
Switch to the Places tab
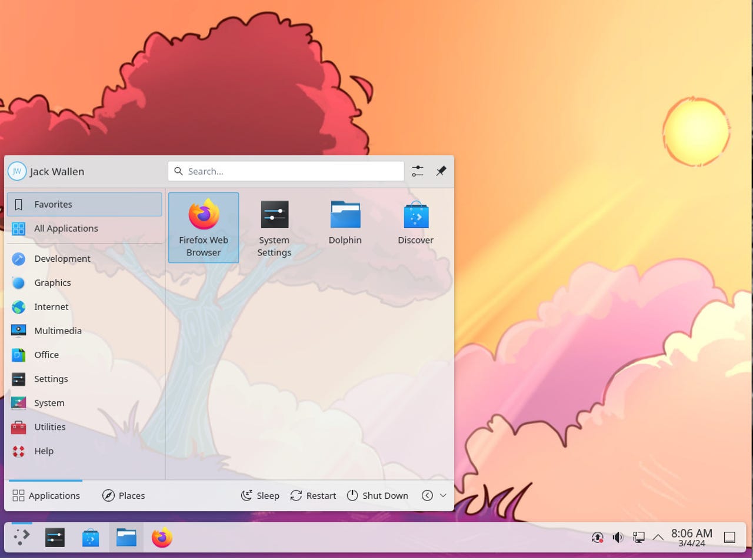click(x=124, y=495)
